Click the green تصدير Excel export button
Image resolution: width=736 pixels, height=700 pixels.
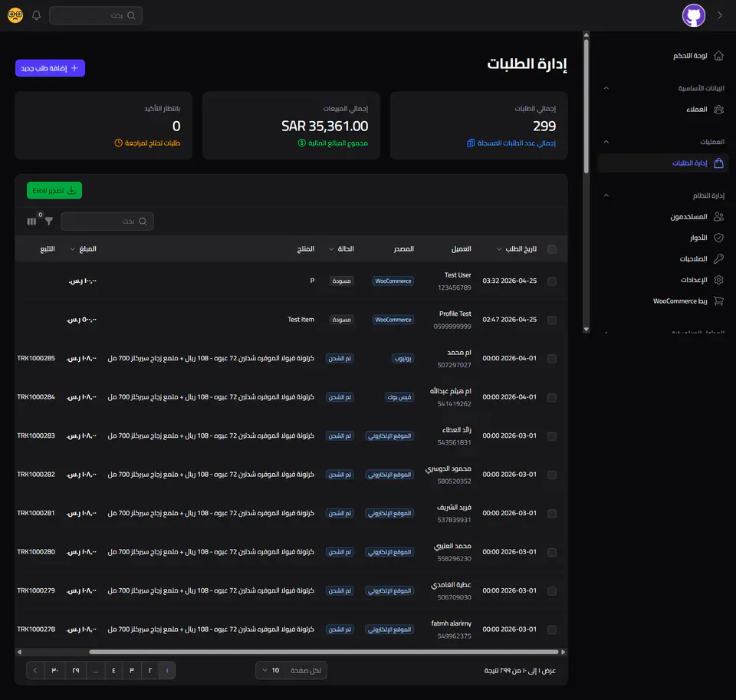[54, 190]
